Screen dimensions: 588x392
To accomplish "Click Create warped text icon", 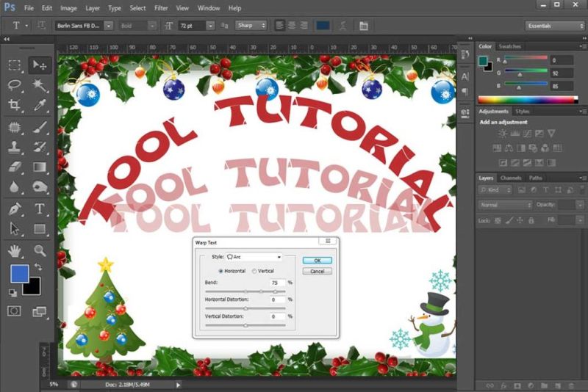I will [343, 26].
